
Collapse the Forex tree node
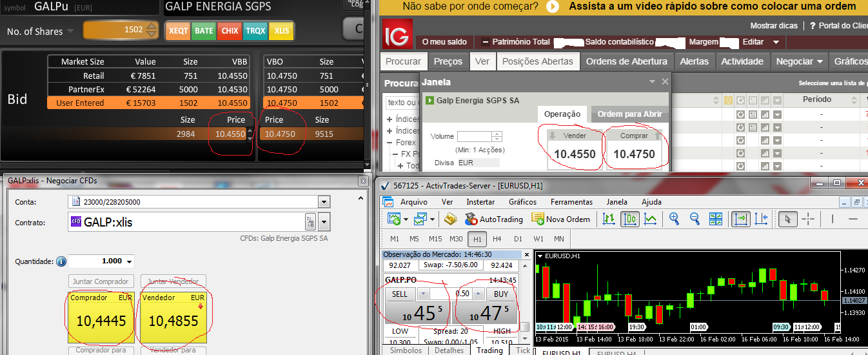click(390, 143)
